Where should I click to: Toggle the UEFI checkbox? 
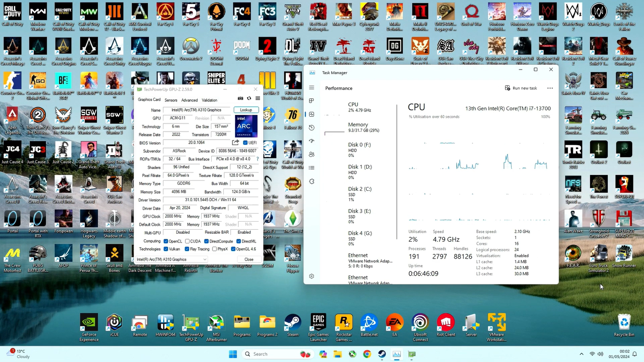246,143
